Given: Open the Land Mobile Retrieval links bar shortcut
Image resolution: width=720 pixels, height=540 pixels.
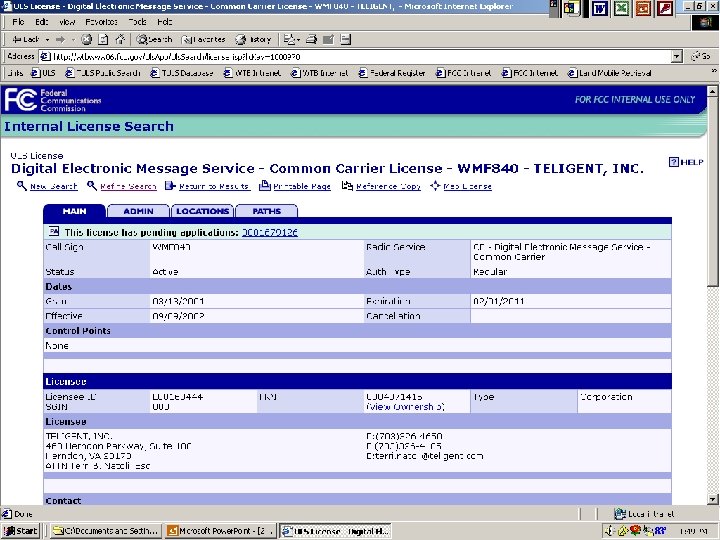Looking at the screenshot, I should (609, 73).
